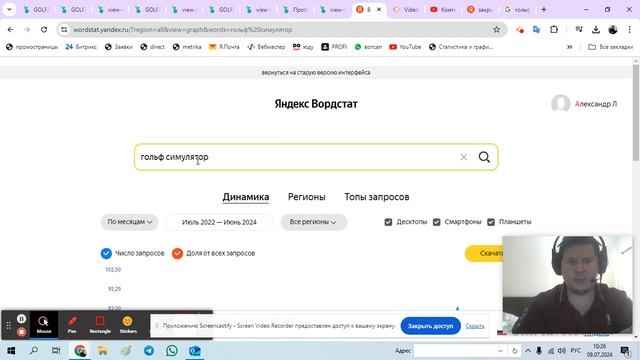This screenshot has width=640, height=360.
Task: Toggle the Смартфоны checkbox
Action: coord(436,222)
